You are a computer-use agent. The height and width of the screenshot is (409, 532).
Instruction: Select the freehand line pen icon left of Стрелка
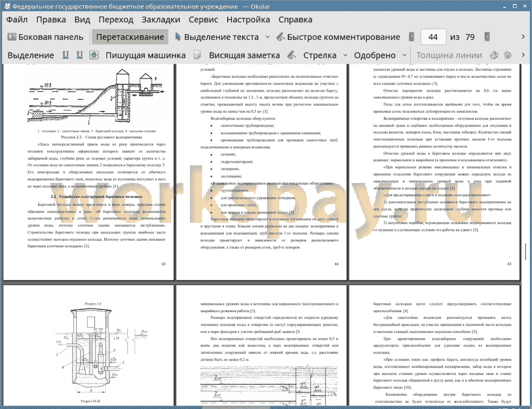coord(292,55)
